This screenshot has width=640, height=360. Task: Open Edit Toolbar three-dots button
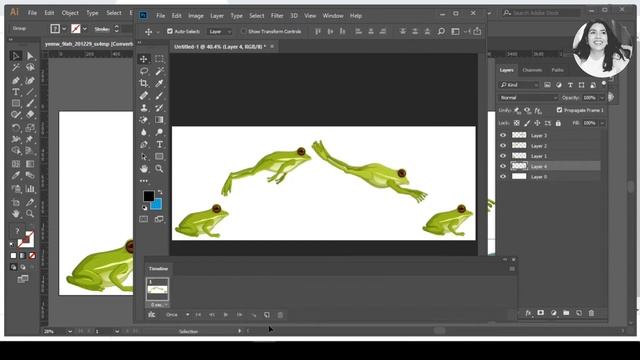click(144, 180)
